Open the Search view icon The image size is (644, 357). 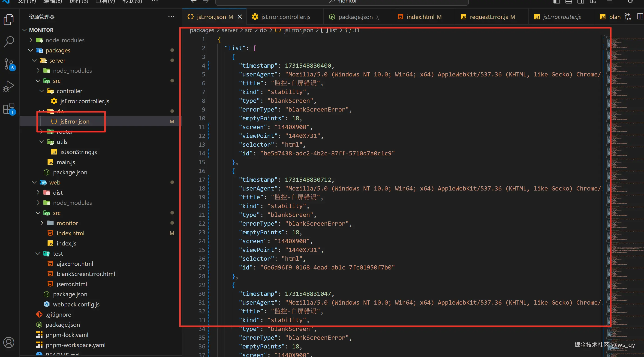pyautogui.click(x=9, y=41)
